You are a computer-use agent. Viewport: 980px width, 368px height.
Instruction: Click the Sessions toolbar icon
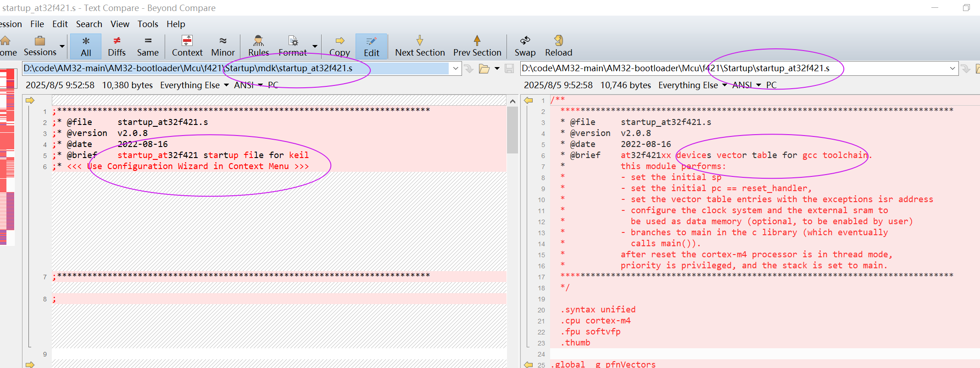40,46
